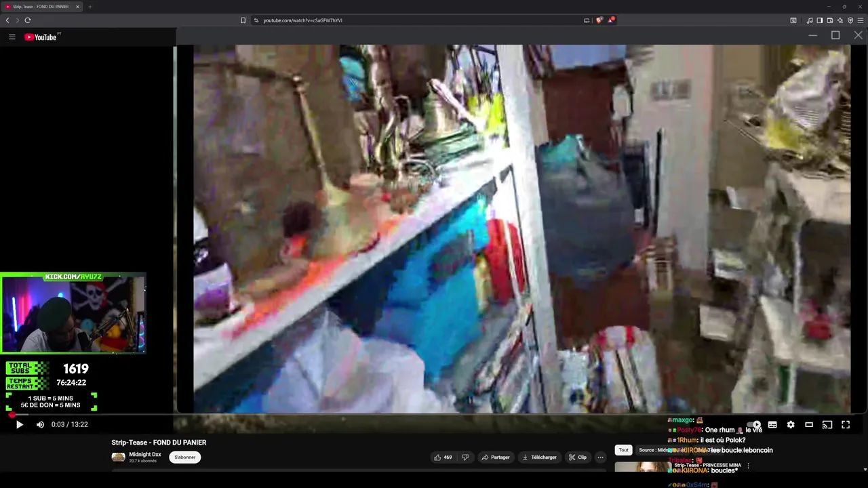This screenshot has width=868, height=488.
Task: Go to the YouTube home logo
Action: pyautogui.click(x=41, y=37)
